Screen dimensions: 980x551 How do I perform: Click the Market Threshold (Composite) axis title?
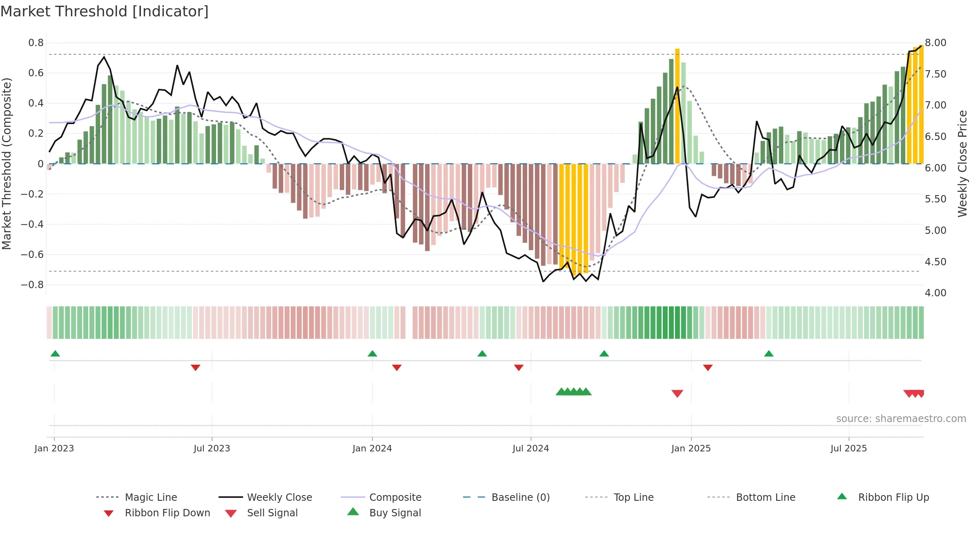(7, 163)
